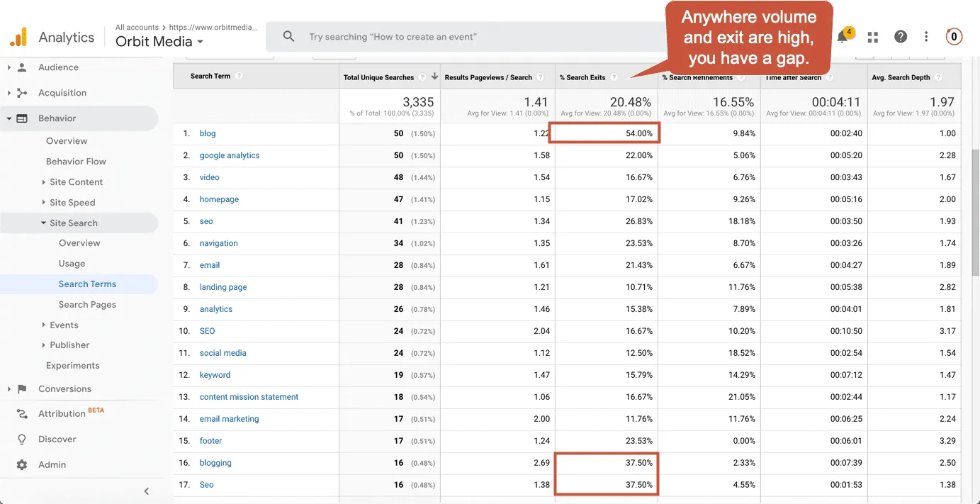Viewport: 980px width, 504px height.
Task: Open the Conversions flag section icon
Action: 22,388
